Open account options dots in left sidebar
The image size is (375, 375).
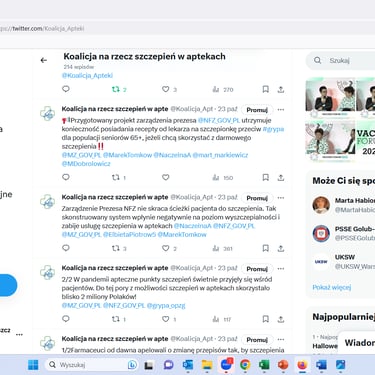pos(19,334)
